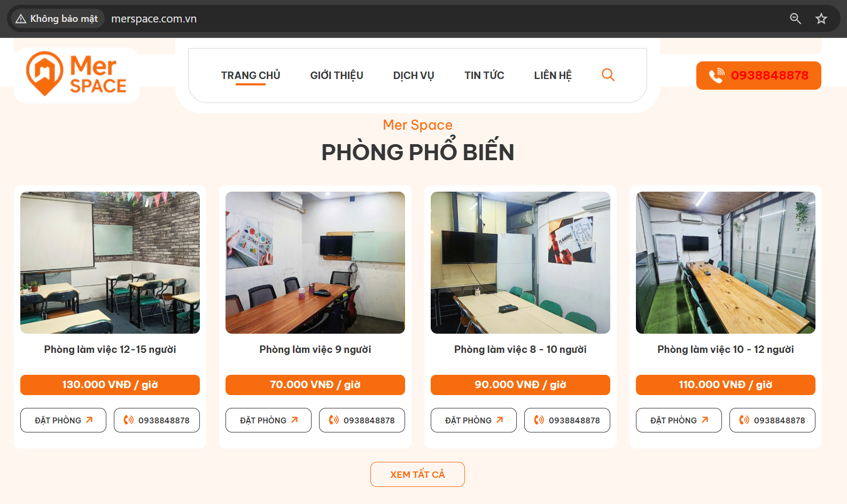Viewport: 847px width, 504px height.
Task: Bookmark this page with the star icon
Action: [821, 19]
